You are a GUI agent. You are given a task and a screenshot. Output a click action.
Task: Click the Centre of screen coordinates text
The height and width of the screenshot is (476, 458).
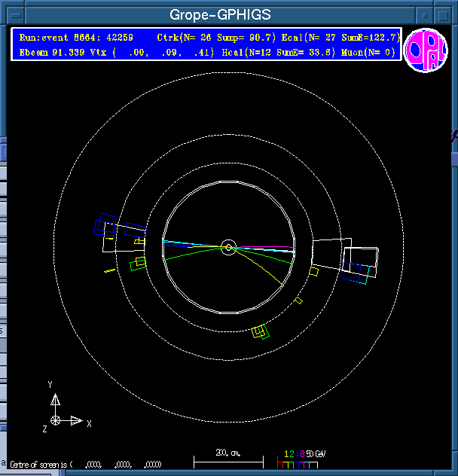(84, 464)
